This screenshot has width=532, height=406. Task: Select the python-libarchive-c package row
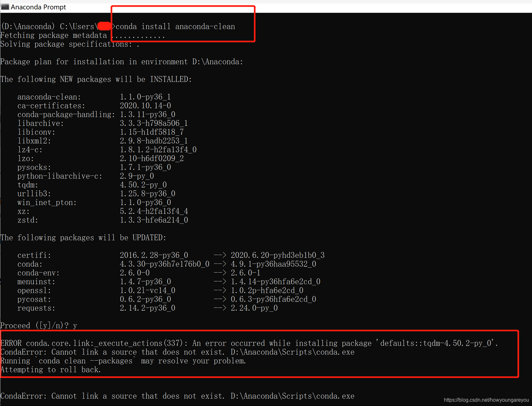pyautogui.click(x=86, y=176)
